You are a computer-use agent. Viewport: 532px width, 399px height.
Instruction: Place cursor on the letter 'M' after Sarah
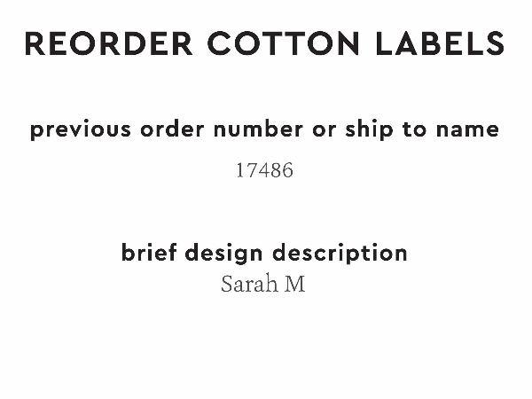294,286
